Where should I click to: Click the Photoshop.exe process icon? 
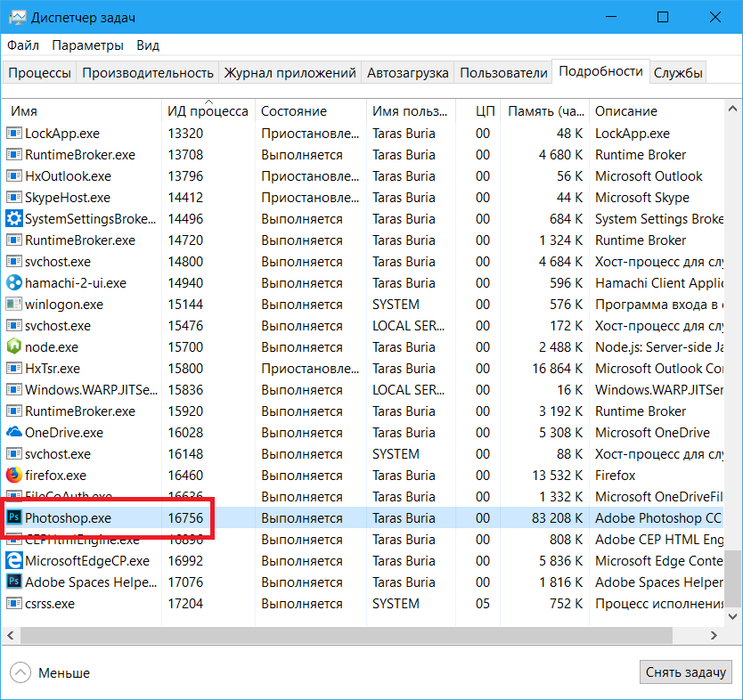(14, 517)
